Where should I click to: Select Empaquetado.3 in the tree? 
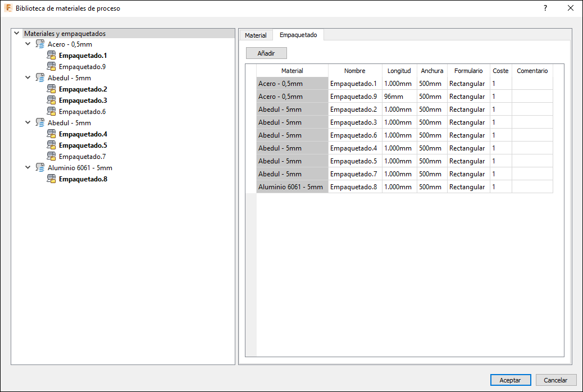pos(83,101)
